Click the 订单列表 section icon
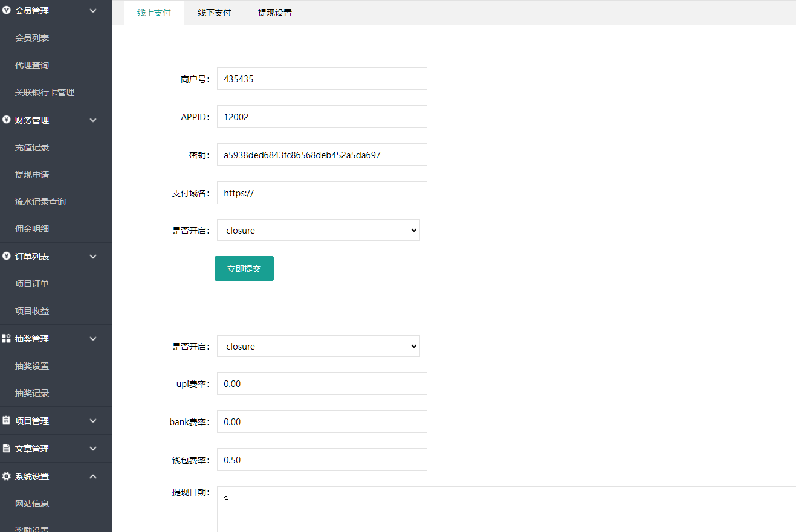This screenshot has width=796, height=532. pyautogui.click(x=7, y=256)
